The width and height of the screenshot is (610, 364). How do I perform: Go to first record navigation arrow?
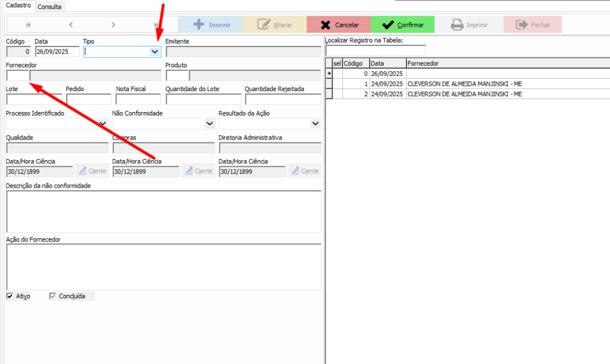28,25
